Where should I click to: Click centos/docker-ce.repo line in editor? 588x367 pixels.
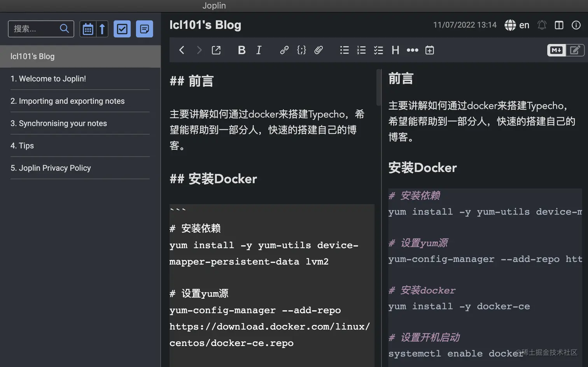(x=231, y=343)
